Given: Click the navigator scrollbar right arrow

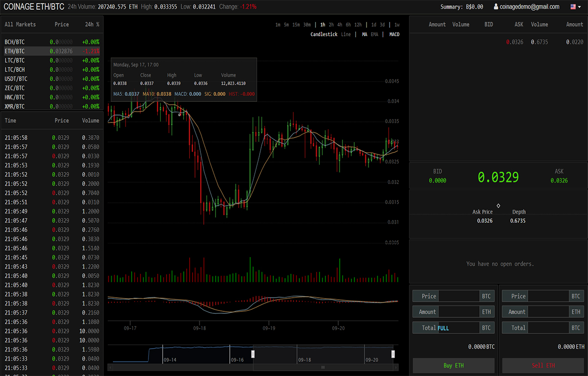Looking at the screenshot, I should (x=396, y=367).
